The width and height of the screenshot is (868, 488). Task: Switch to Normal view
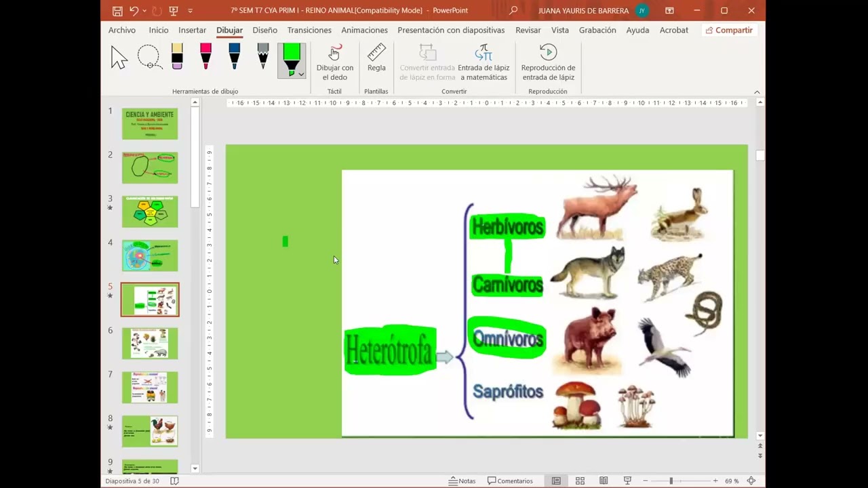[556, 481]
